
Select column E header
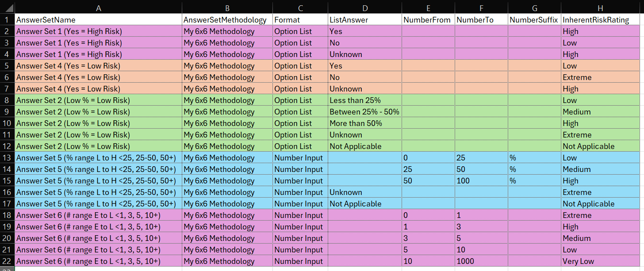coord(428,8)
